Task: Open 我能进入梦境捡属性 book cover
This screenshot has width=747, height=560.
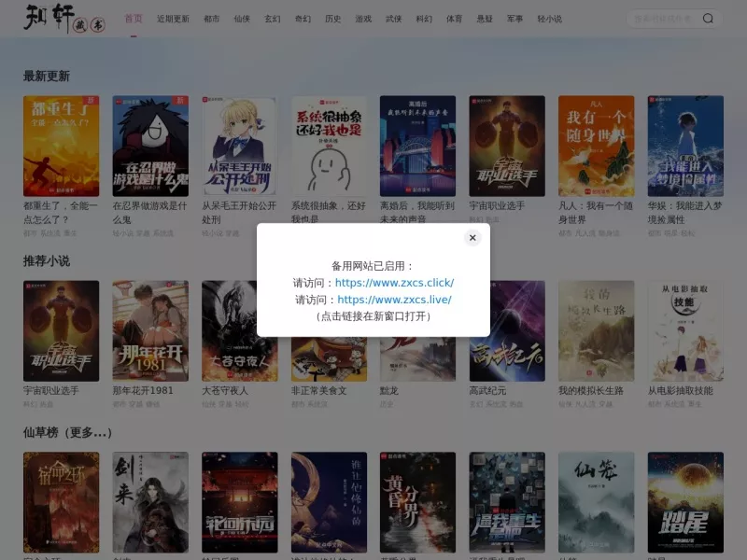Action: (x=685, y=146)
